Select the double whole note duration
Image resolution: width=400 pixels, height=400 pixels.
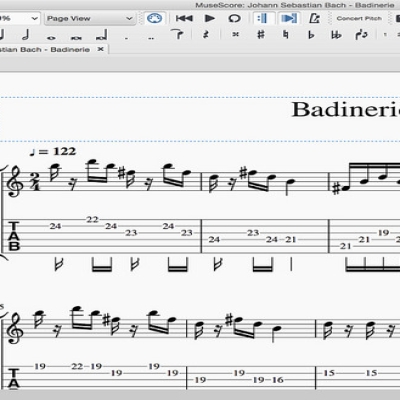tap(76, 38)
